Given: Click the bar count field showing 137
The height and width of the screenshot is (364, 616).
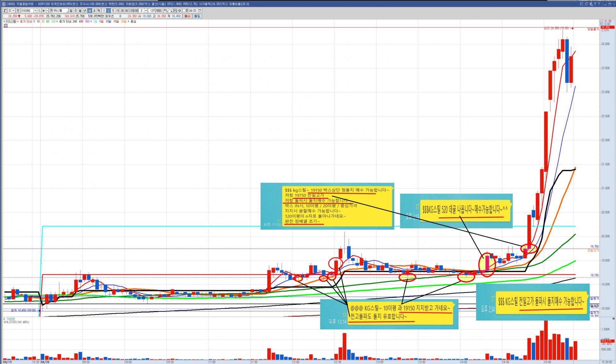Looking at the screenshot, I should [152, 11].
